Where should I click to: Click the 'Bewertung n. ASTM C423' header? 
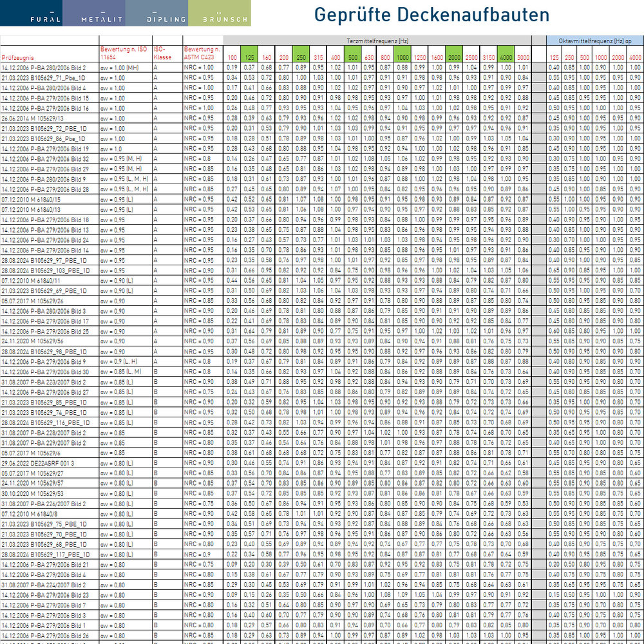[x=202, y=53]
